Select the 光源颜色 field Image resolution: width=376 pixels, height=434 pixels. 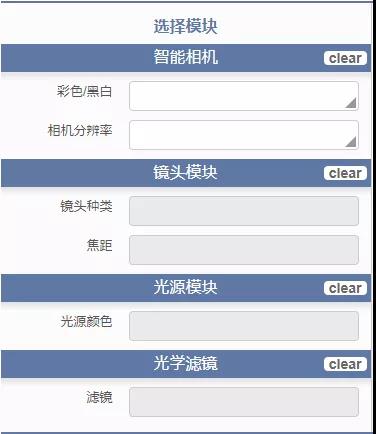pos(244,326)
